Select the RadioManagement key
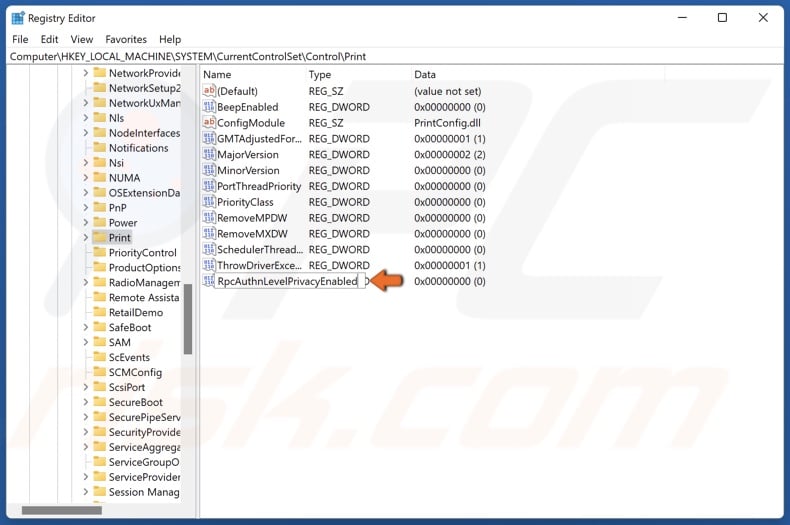Viewport: 790px width, 525px height. point(144,283)
